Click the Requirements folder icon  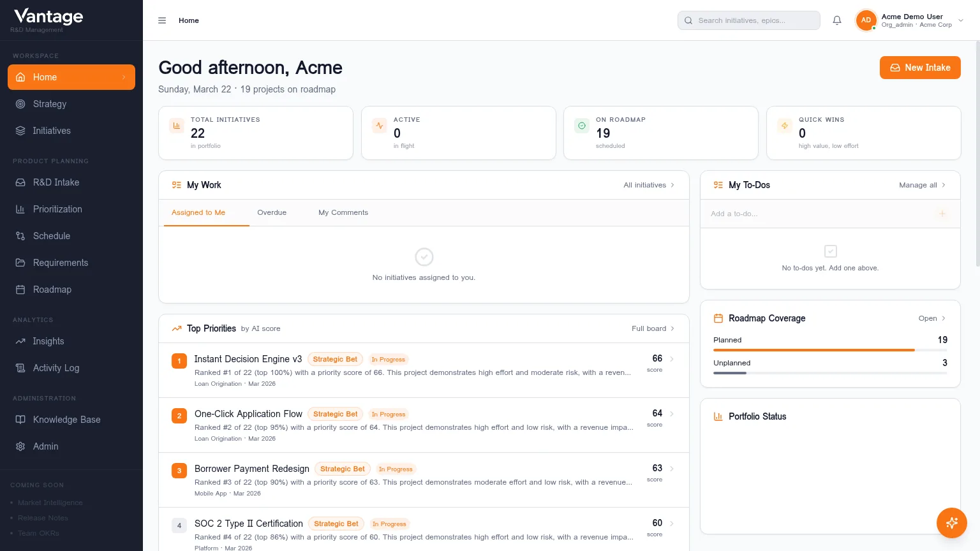(x=20, y=263)
